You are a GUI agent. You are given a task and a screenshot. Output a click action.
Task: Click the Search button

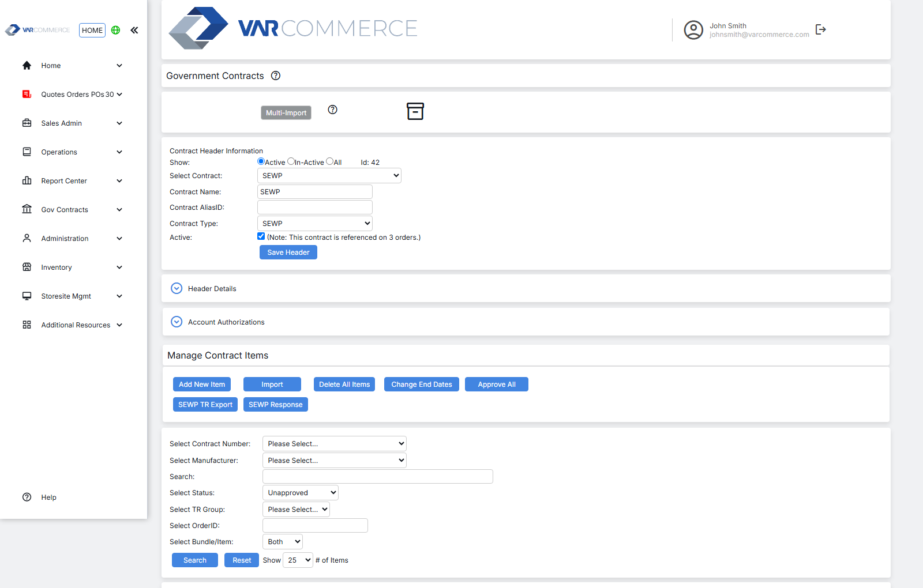(x=195, y=560)
